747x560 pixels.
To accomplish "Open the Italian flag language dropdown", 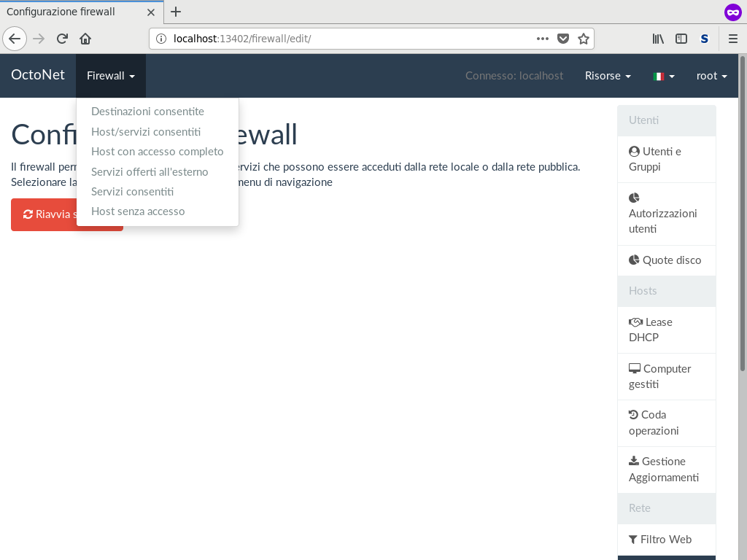I will (x=664, y=76).
